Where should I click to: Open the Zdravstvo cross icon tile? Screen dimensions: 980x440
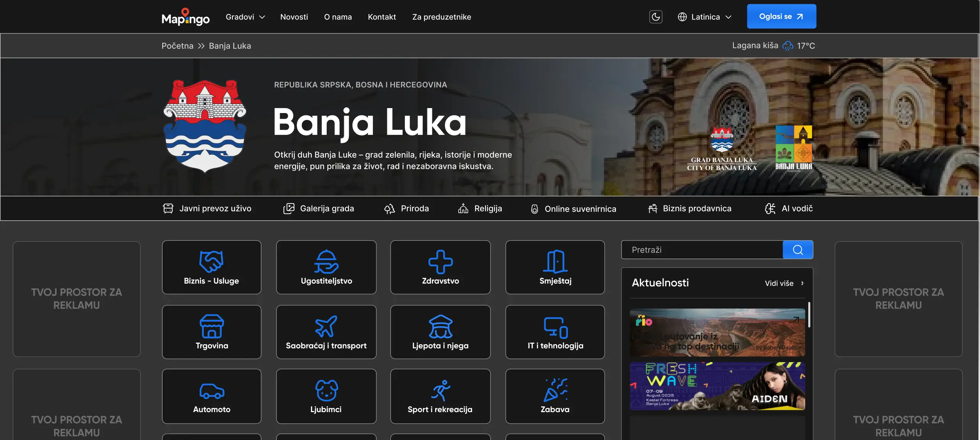click(440, 267)
